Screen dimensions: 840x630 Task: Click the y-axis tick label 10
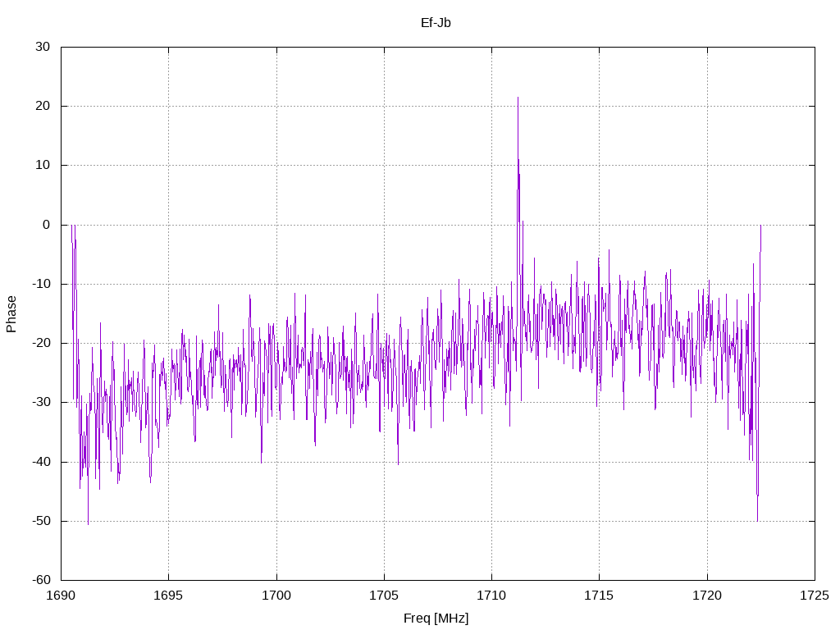tap(43, 166)
